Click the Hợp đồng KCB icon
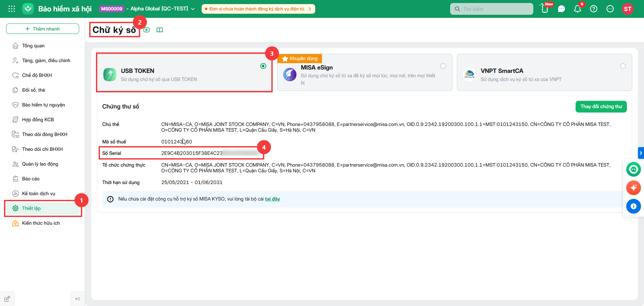644x306 pixels. 15,120
